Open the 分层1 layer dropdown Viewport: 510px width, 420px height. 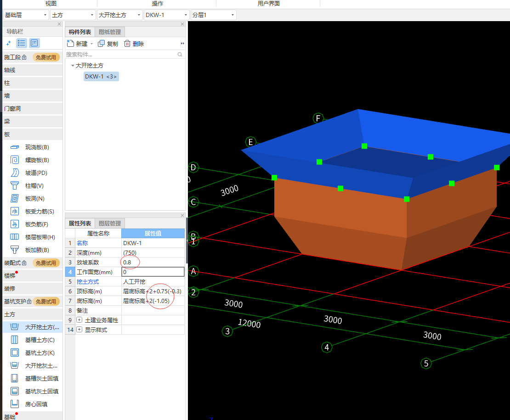click(213, 15)
